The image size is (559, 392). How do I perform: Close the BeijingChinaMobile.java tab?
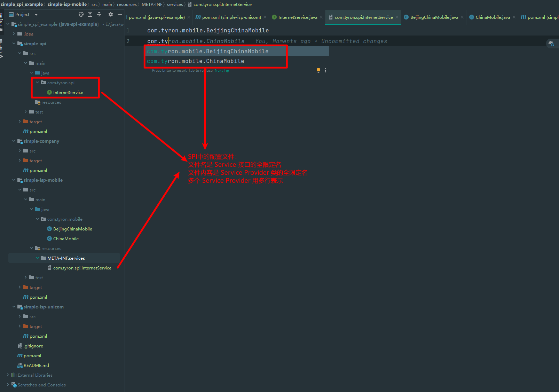(462, 17)
